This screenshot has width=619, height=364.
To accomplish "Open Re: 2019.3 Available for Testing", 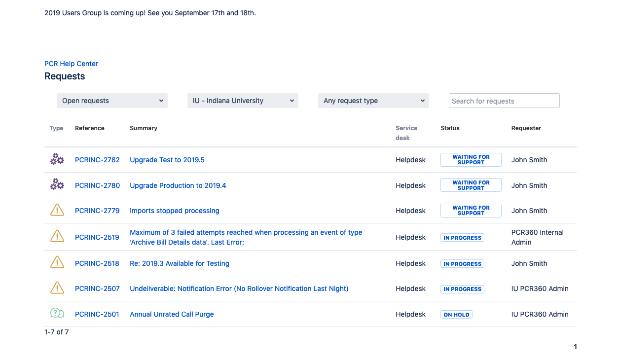I will click(x=179, y=263).
